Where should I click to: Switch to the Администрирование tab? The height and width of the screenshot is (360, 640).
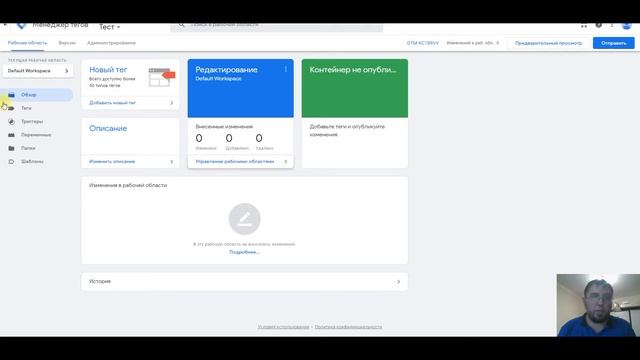tap(111, 43)
